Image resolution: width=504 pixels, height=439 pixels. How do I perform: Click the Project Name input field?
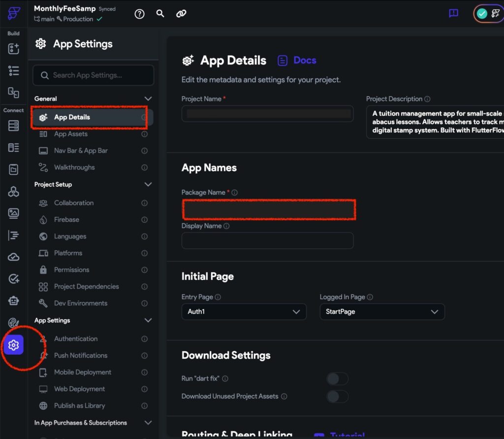pos(267,114)
